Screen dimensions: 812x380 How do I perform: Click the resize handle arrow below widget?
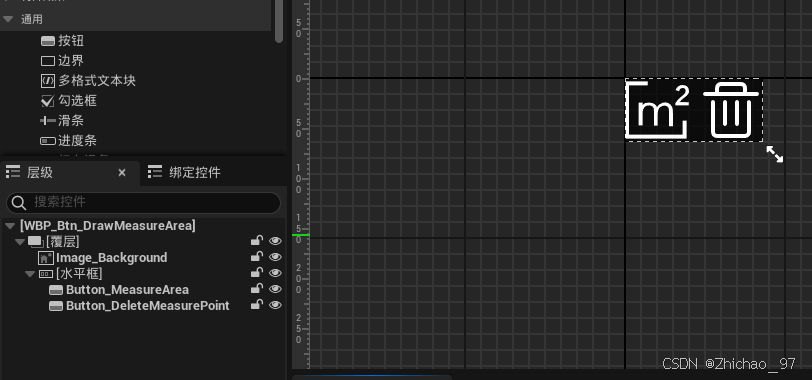pyautogui.click(x=775, y=154)
